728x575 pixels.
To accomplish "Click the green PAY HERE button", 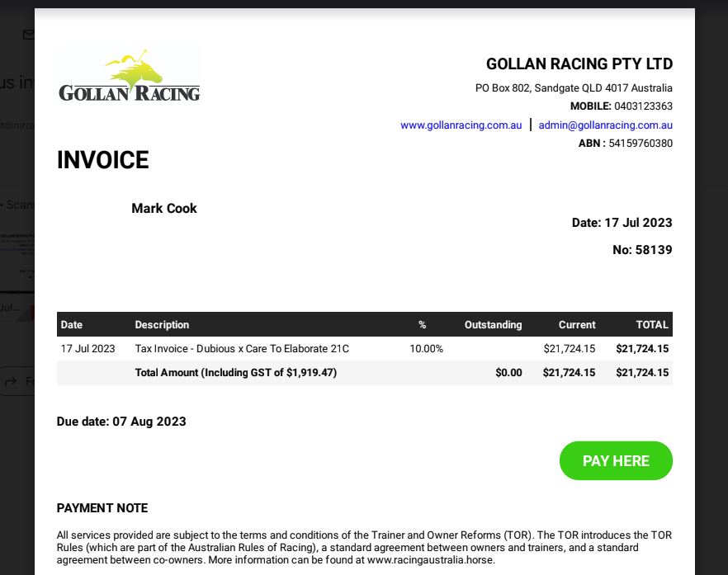I will pos(616,460).
